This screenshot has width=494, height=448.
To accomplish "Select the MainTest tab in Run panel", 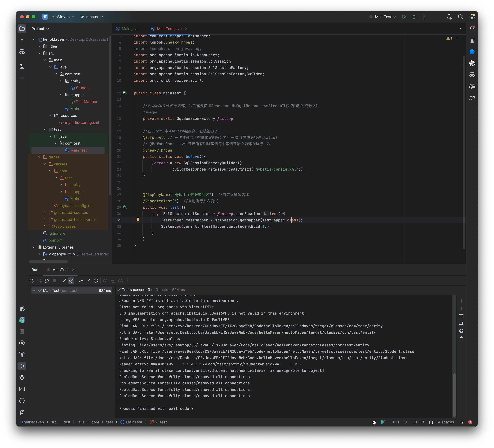I will tap(60, 270).
